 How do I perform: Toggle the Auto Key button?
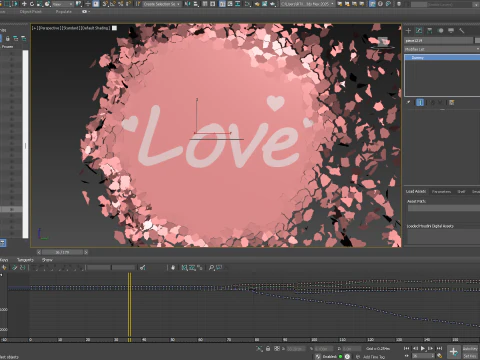pyautogui.click(x=470, y=349)
